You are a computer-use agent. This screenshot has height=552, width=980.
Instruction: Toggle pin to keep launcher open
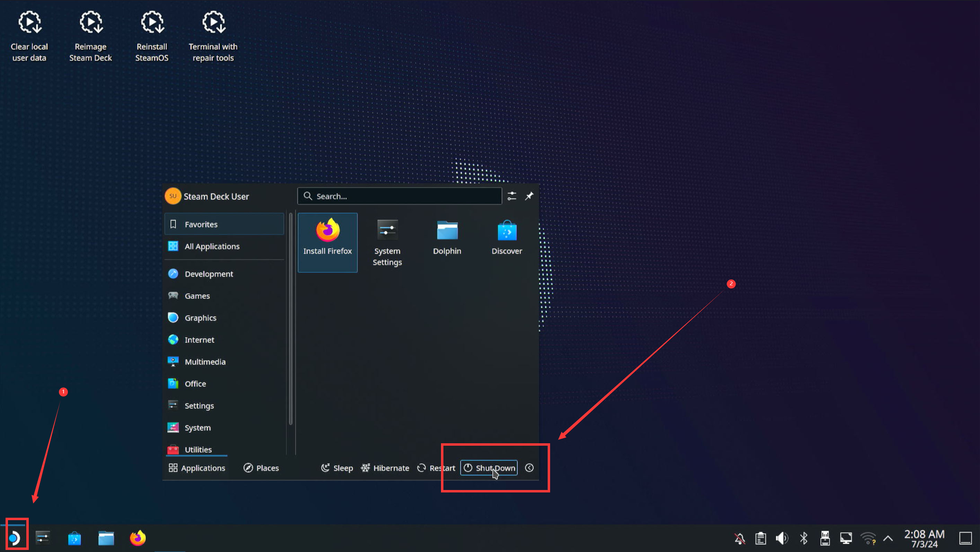tap(529, 196)
